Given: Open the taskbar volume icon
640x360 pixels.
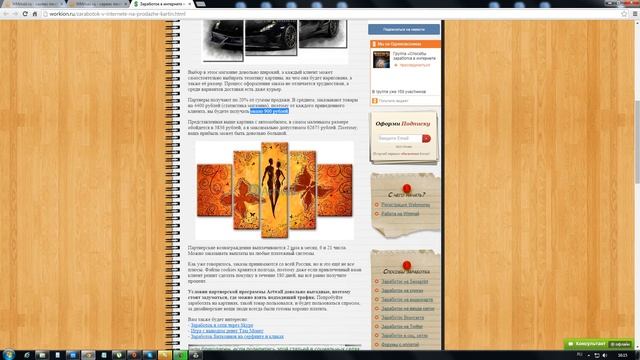Looking at the screenshot, I should 605,356.
